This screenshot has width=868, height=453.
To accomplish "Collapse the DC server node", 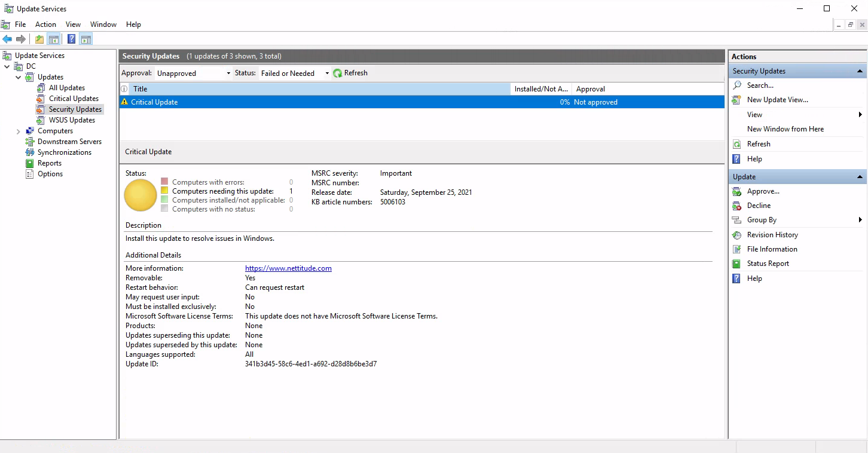I will 7,66.
